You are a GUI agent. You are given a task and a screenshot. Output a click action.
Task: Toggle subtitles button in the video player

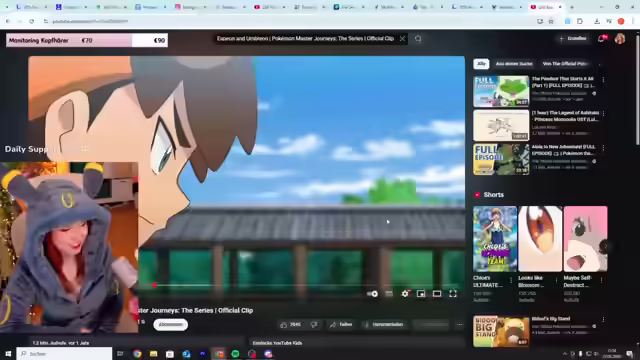tap(389, 294)
